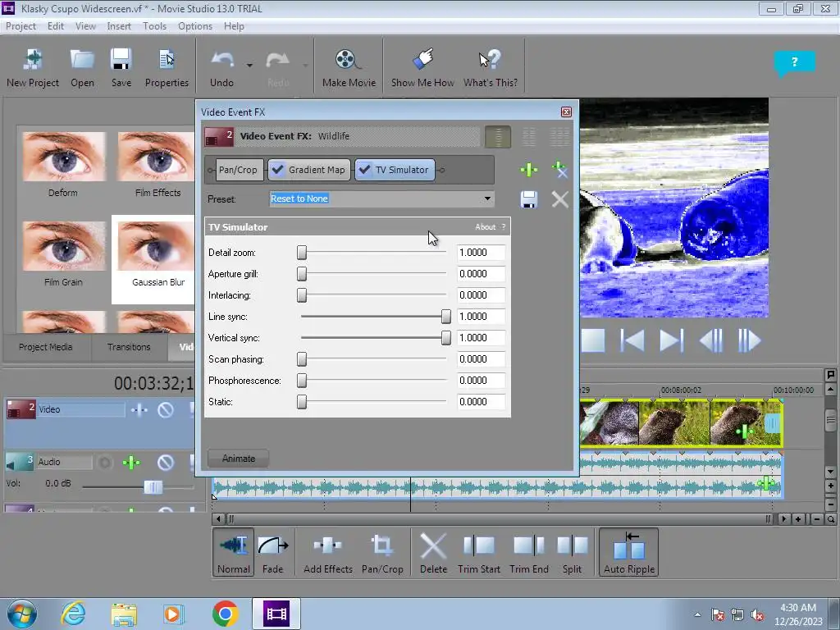840x630 pixels.
Task: Click the Trim End tool
Action: click(x=529, y=552)
